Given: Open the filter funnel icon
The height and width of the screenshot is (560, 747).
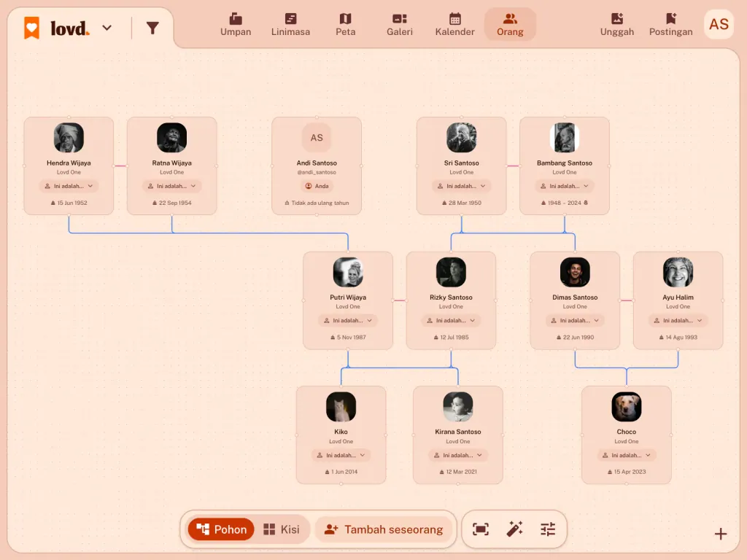Looking at the screenshot, I should [x=152, y=28].
